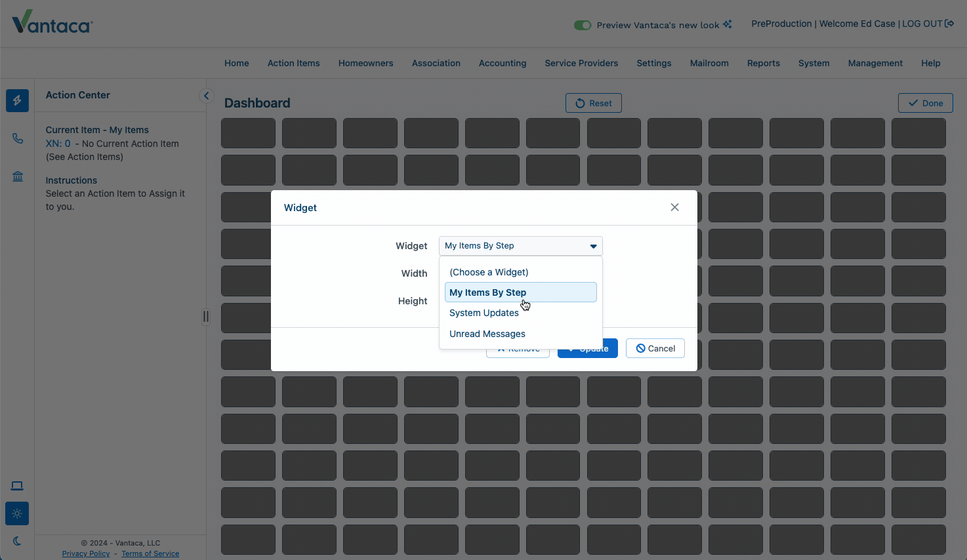The width and height of the screenshot is (967, 560).
Task: Click the panel resize handle bars
Action: coord(206,317)
